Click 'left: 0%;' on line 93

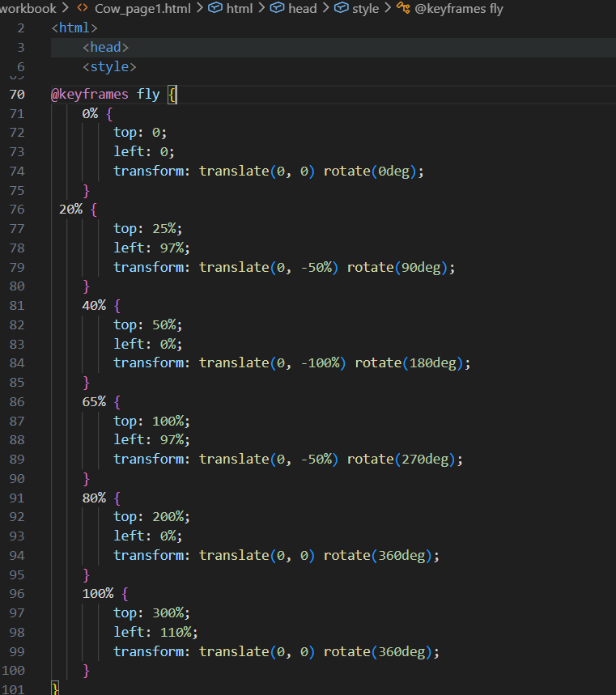(x=147, y=536)
